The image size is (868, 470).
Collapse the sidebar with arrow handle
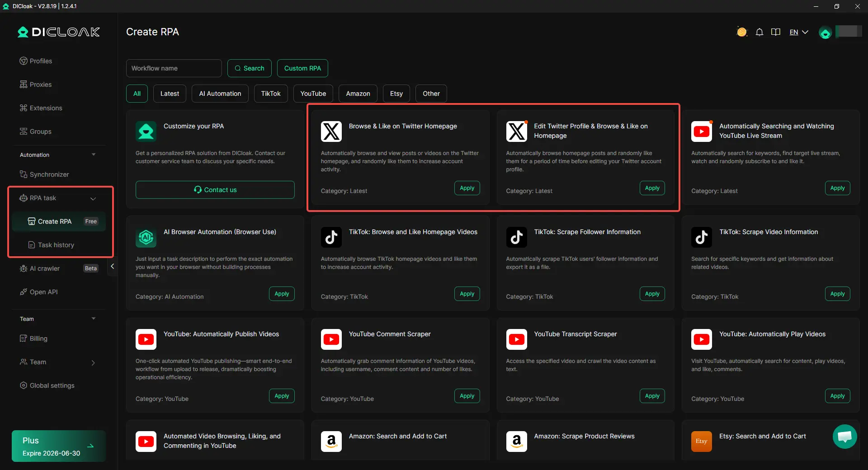pyautogui.click(x=112, y=267)
